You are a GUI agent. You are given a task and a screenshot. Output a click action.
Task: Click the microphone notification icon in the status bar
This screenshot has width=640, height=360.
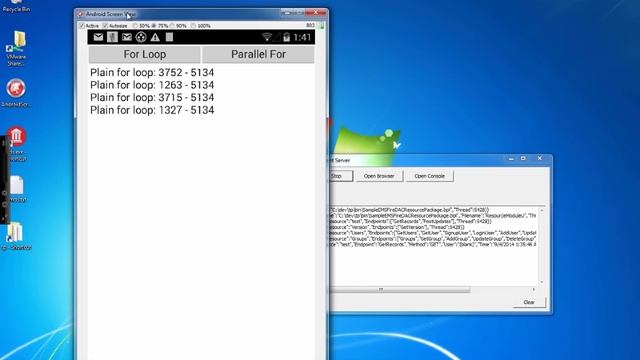(x=112, y=37)
